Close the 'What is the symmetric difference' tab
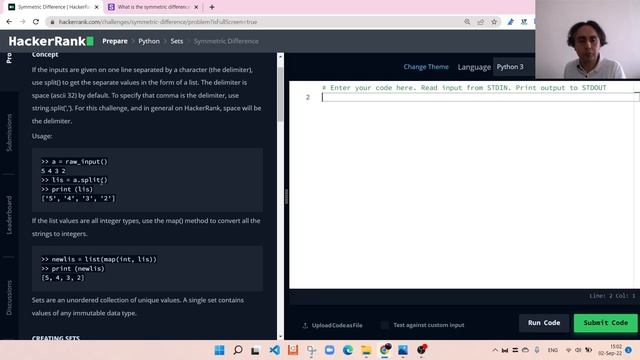This screenshot has height=360, width=640. coord(196,7)
